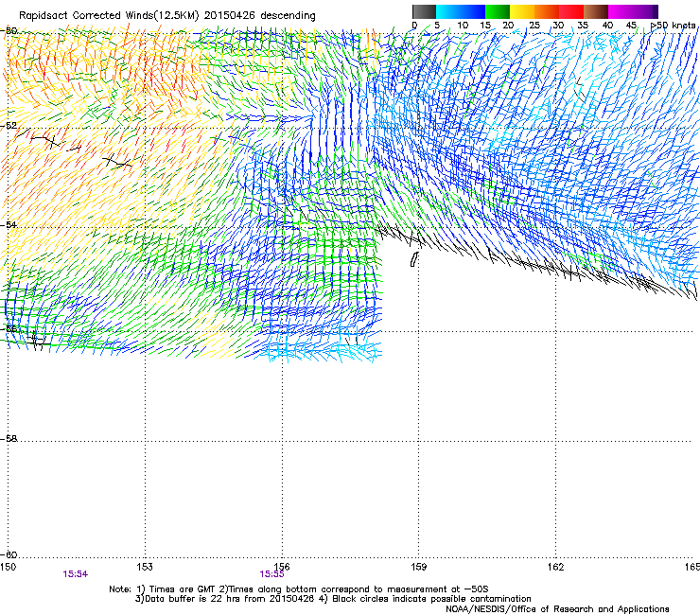Click the purple 15:55 time label
Screen dimensions: 700x615
pyautogui.click(x=271, y=574)
